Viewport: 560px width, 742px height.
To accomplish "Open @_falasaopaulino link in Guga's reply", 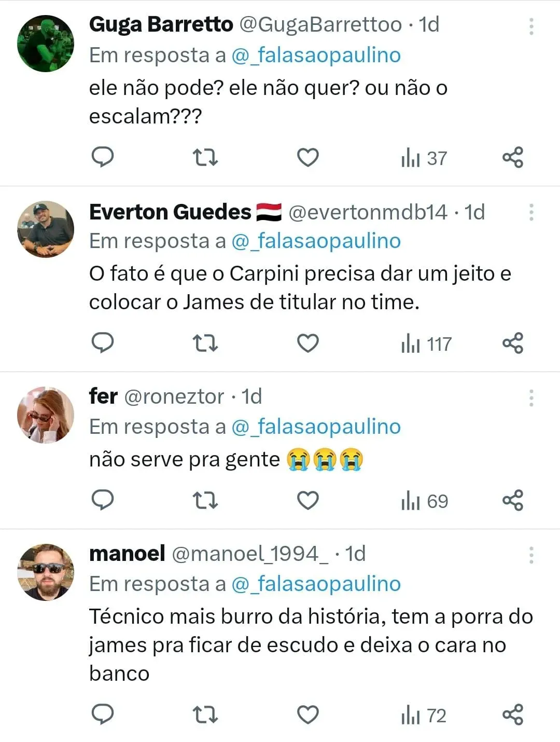I will [x=316, y=55].
